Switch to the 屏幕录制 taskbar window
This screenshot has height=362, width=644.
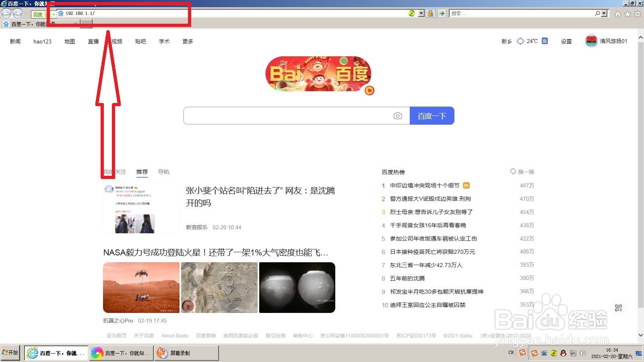click(186, 353)
